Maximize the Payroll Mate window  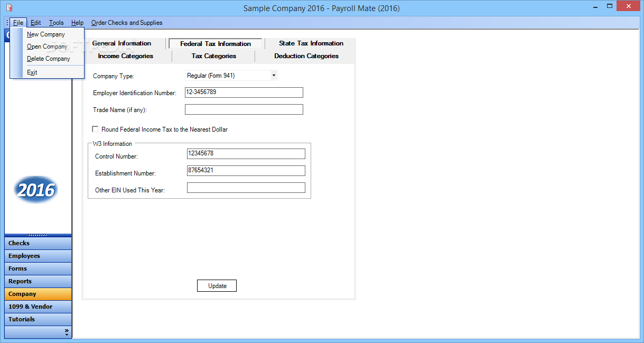pos(610,6)
